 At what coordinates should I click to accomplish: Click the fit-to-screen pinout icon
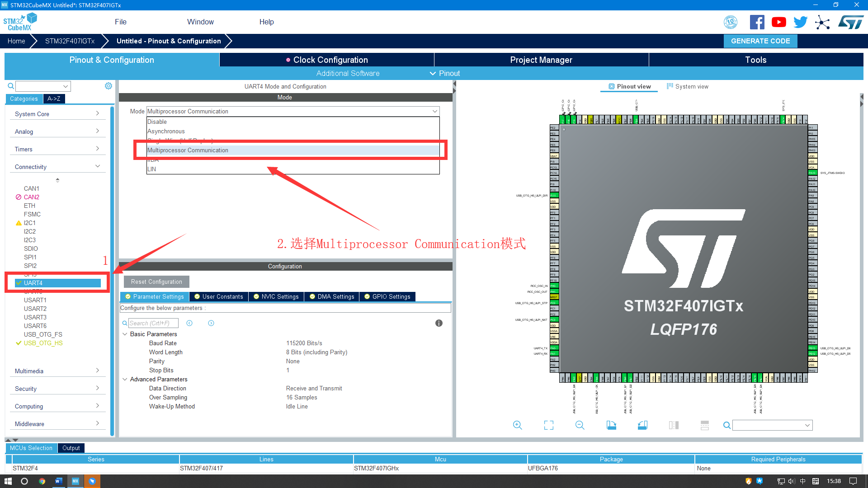tap(548, 425)
